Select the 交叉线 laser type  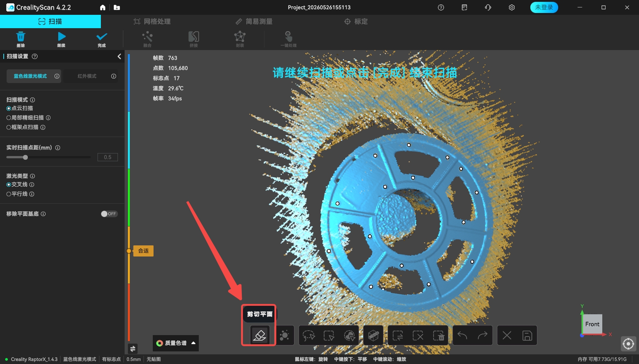coord(9,185)
